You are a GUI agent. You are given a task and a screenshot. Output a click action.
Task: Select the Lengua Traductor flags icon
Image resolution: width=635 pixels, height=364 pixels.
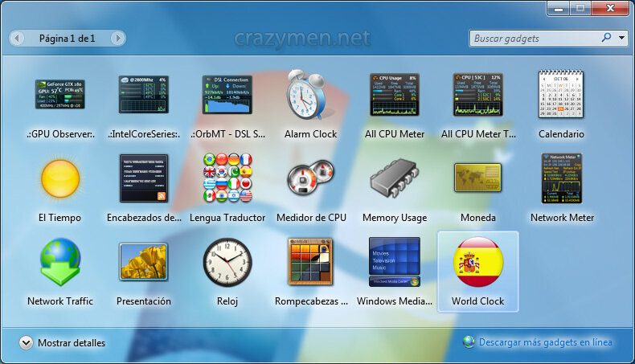(x=227, y=178)
